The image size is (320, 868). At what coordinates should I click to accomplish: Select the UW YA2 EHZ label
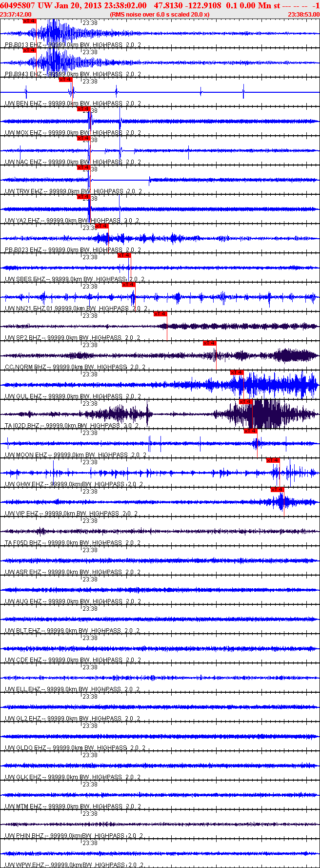(x=22, y=221)
